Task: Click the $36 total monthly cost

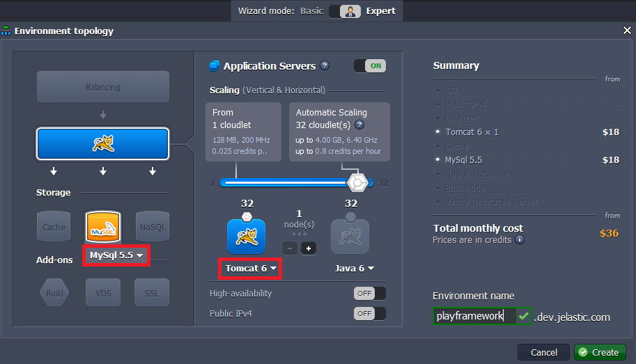Action: click(610, 233)
